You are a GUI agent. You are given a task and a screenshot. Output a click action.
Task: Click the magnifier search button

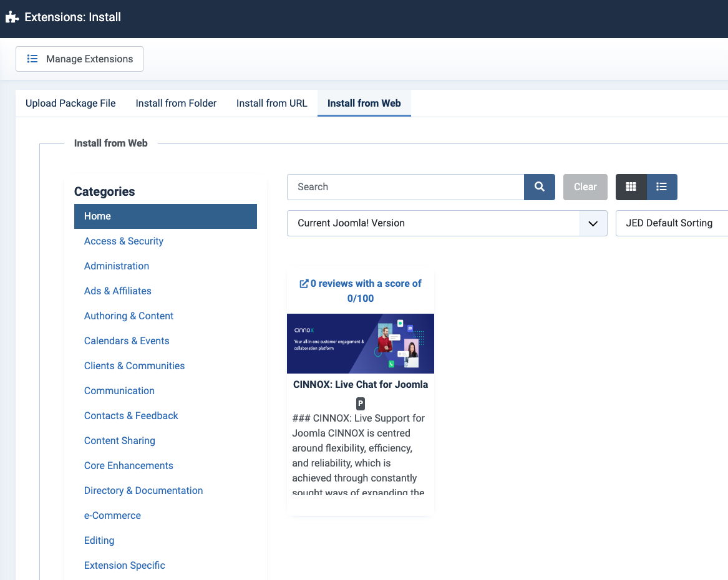(540, 187)
